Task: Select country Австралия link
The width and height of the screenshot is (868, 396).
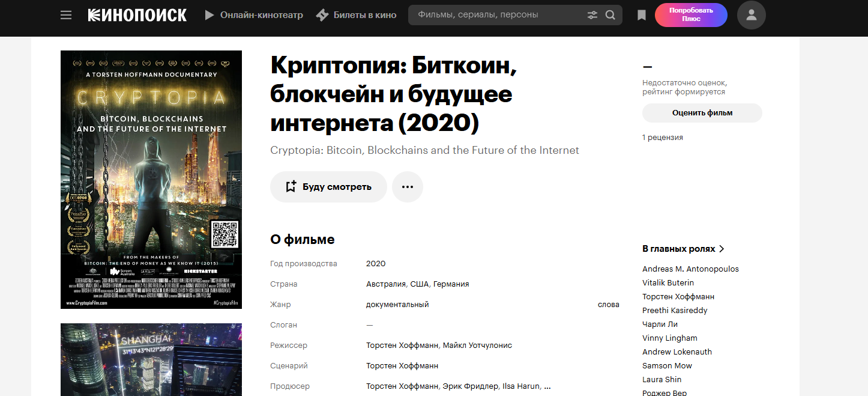Action: pyautogui.click(x=386, y=284)
